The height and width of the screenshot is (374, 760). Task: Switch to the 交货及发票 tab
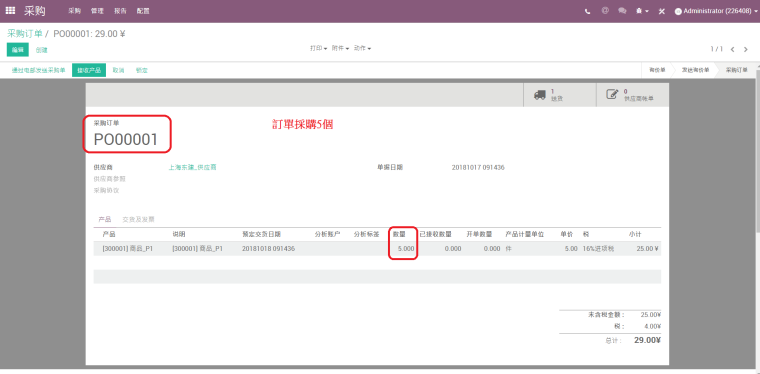pyautogui.click(x=138, y=219)
